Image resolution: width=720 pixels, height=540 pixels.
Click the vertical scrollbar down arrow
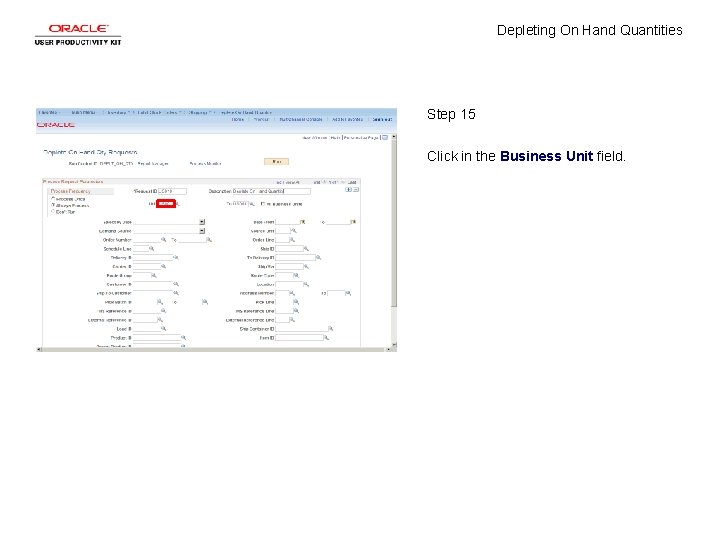(x=394, y=344)
